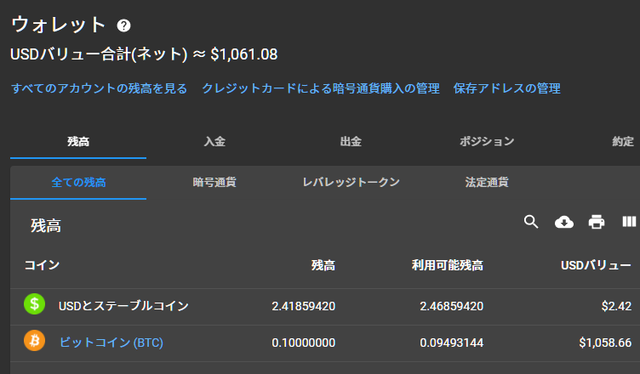Click the green USD stablecoin icon
640x374 pixels.
click(34, 304)
